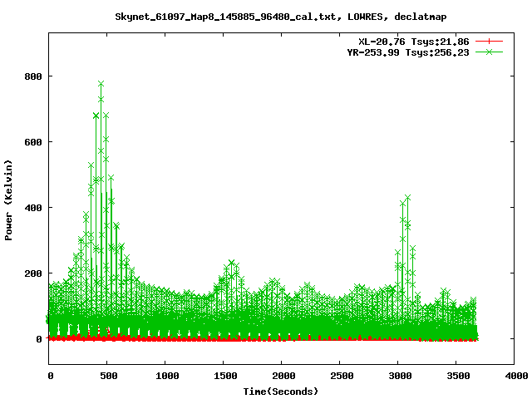The height and width of the screenshot is (399, 532).
Task: Click the 3000 tick label on x-axis
Action: coord(398,376)
